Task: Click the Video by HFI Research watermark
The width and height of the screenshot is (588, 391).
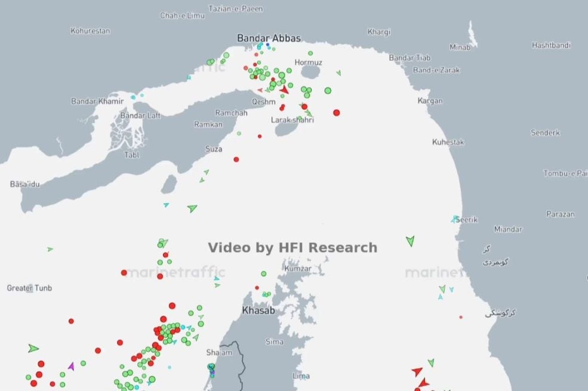Action: point(293,247)
